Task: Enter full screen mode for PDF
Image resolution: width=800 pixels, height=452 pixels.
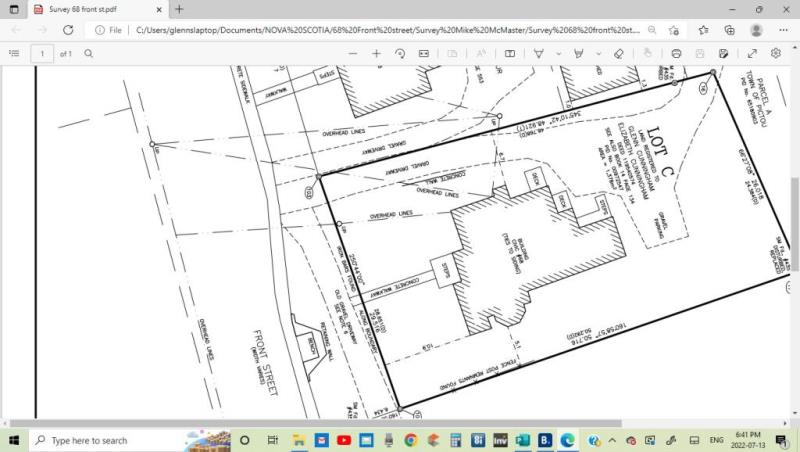Action: pos(752,53)
